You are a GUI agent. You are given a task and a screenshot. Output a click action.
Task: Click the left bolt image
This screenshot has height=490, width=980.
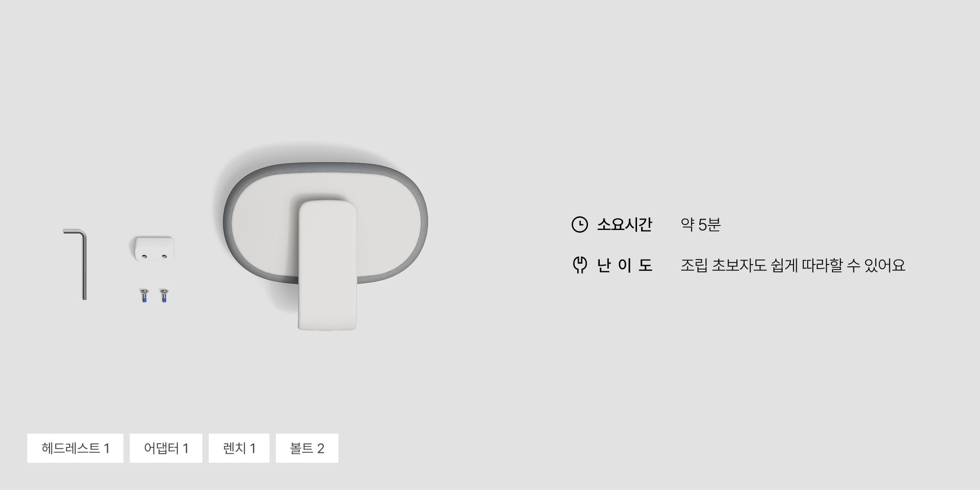pos(144,295)
